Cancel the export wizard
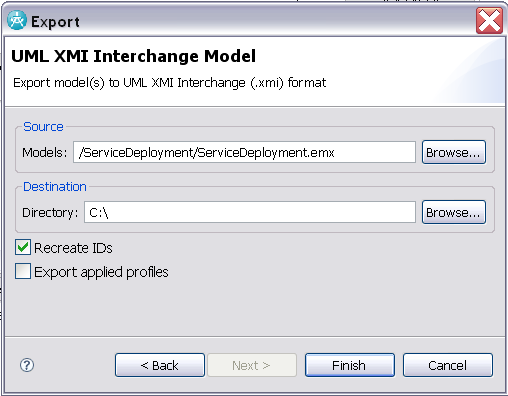This screenshot has width=508, height=396. [x=447, y=365]
